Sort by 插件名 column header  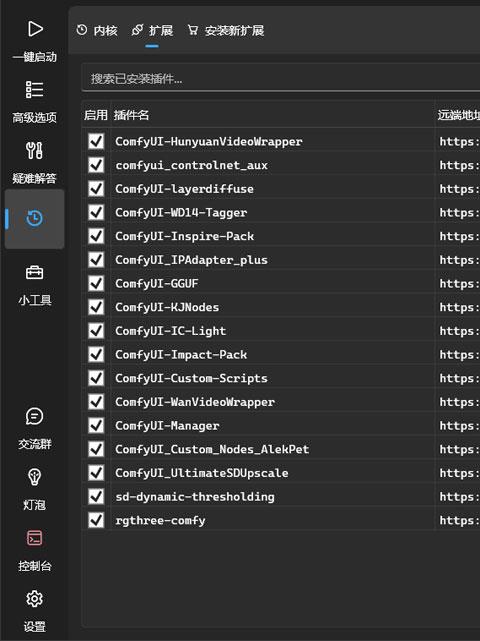(131, 115)
